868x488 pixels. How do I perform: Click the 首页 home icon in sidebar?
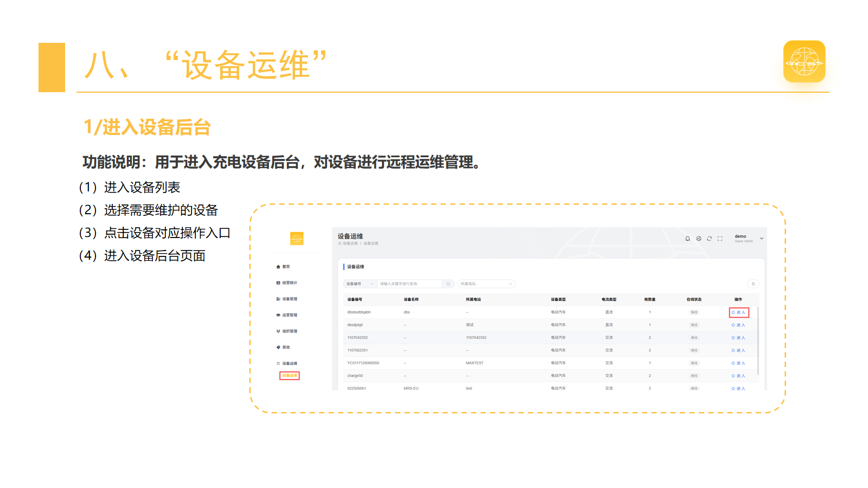coord(278,267)
